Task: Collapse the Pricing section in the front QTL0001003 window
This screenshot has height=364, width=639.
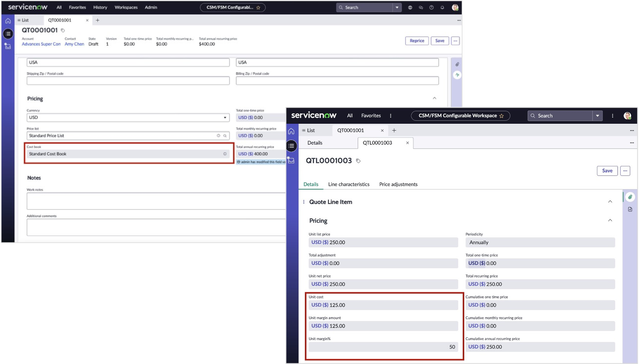Action: click(610, 220)
